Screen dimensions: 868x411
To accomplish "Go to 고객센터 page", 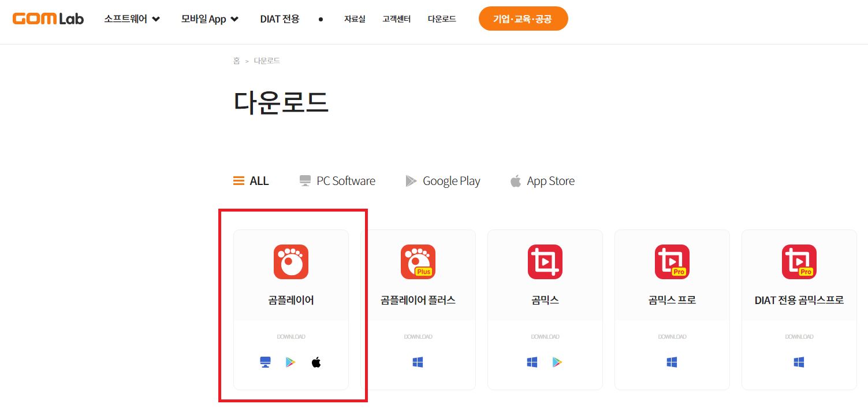I will click(396, 19).
